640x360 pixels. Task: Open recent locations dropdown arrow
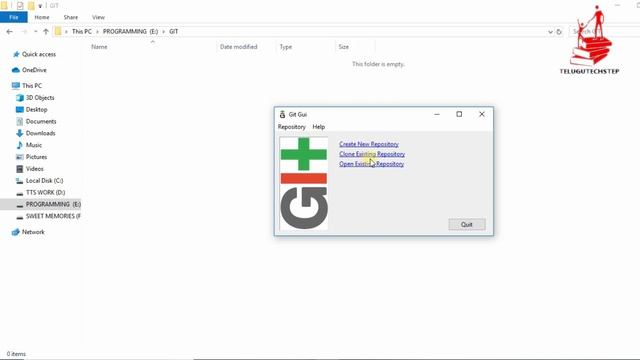click(36, 31)
